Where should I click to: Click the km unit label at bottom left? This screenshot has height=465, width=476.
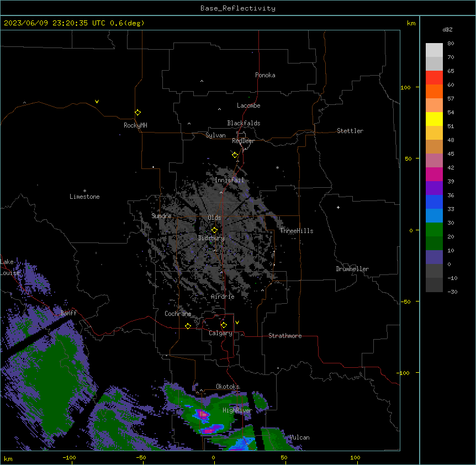[8, 459]
